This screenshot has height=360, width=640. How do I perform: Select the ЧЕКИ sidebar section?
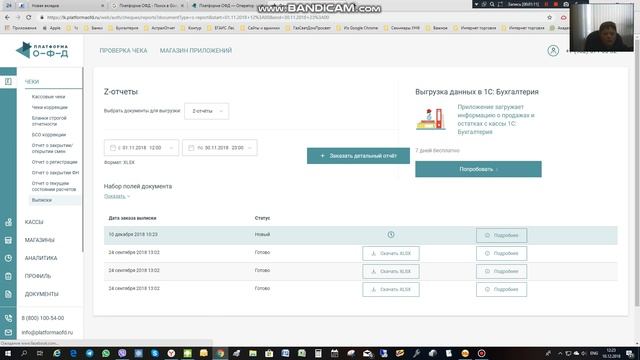pyautogui.click(x=32, y=82)
